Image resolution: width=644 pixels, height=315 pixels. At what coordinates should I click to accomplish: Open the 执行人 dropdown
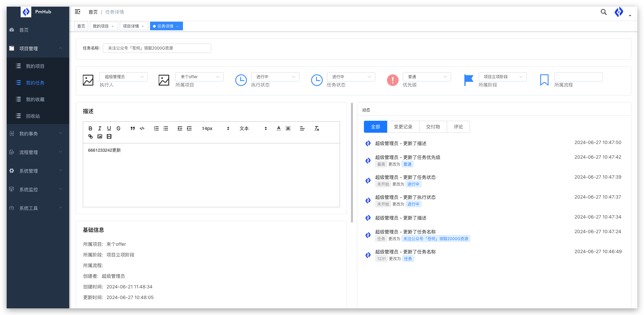pyautogui.click(x=123, y=77)
